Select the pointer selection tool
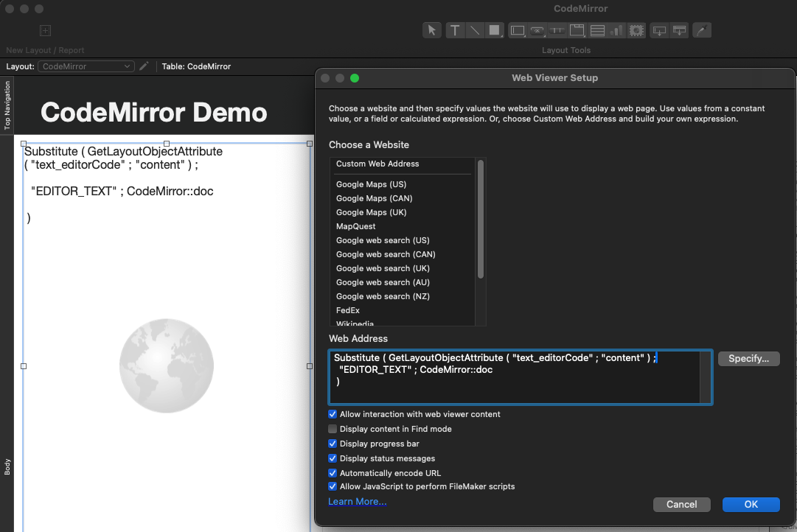797x532 pixels. [x=431, y=30]
